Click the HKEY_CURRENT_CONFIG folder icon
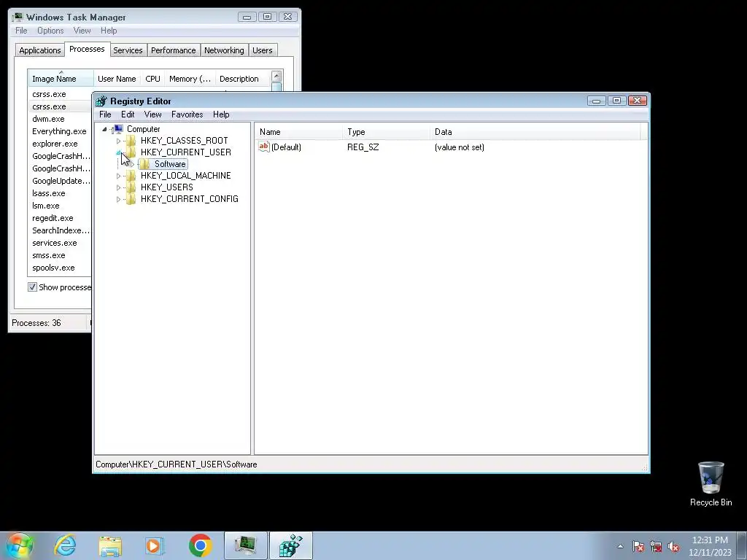747x560 pixels. (x=131, y=199)
